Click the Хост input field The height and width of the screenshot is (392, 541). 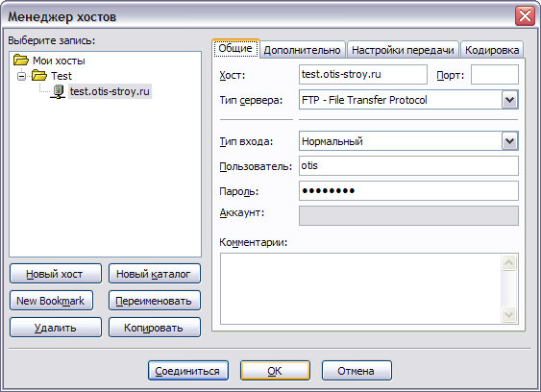pos(363,74)
